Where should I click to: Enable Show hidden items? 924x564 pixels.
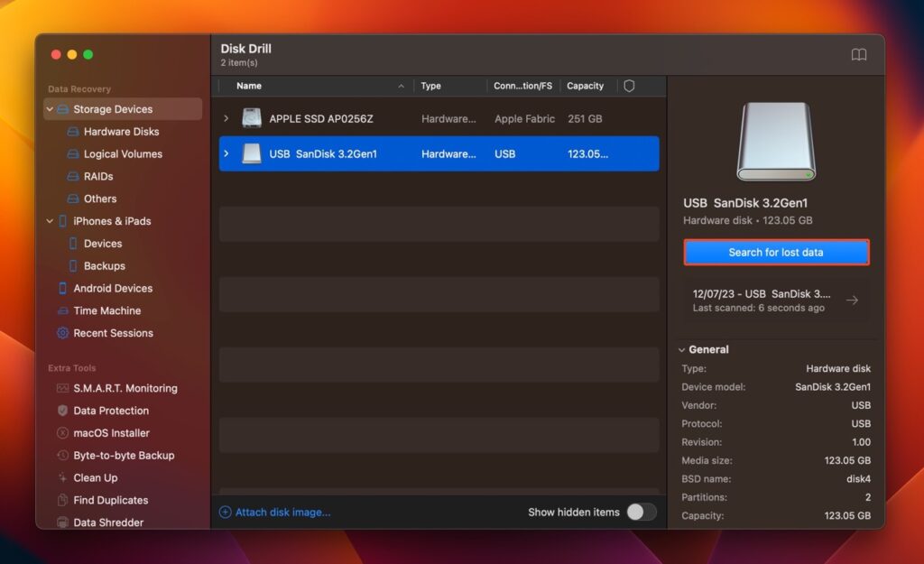point(642,512)
